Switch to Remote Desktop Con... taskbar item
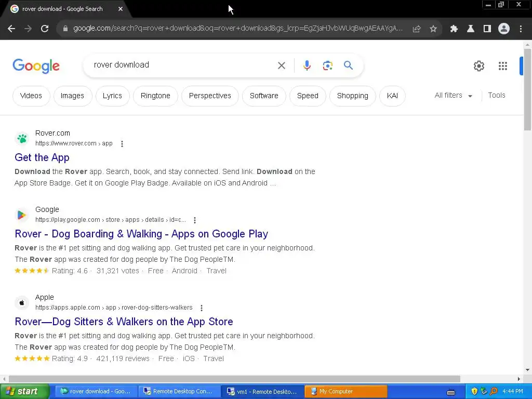 [x=179, y=392]
